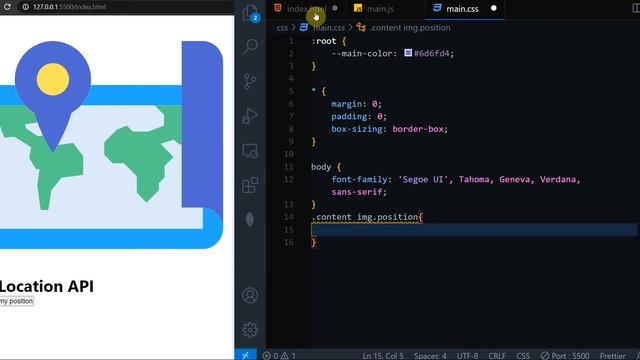Screen dimensions: 640x360
Task: Change indentation via Spaces: 4
Action: click(x=430, y=356)
